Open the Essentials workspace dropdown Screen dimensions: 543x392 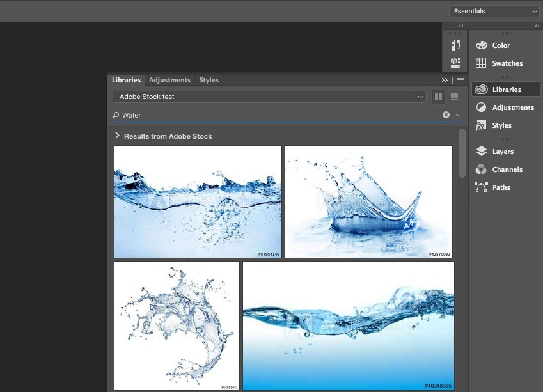click(x=494, y=11)
